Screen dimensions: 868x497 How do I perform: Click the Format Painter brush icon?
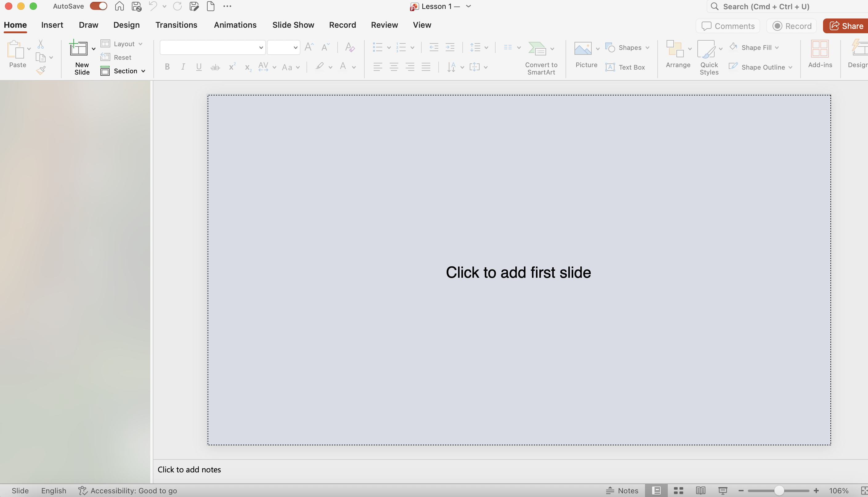(x=41, y=71)
